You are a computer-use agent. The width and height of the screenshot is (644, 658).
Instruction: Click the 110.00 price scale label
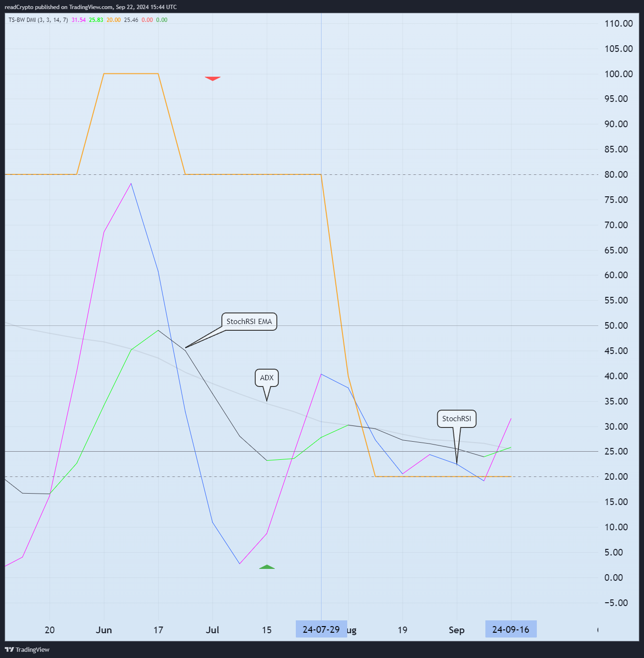[x=618, y=23]
